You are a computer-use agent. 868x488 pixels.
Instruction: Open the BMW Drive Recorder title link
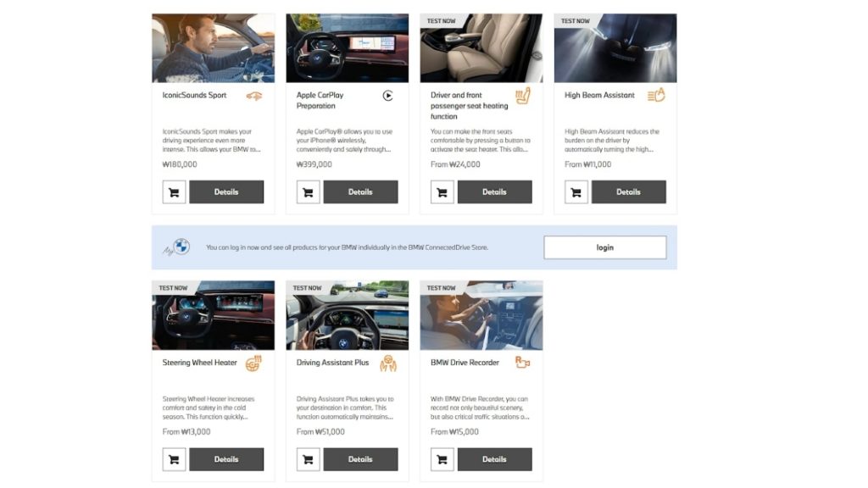point(465,363)
